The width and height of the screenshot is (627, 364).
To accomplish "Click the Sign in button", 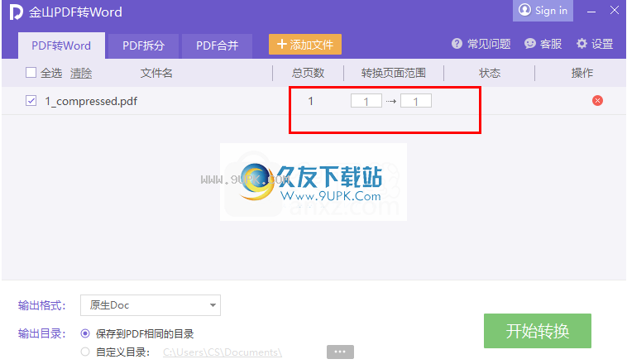I will coord(543,11).
